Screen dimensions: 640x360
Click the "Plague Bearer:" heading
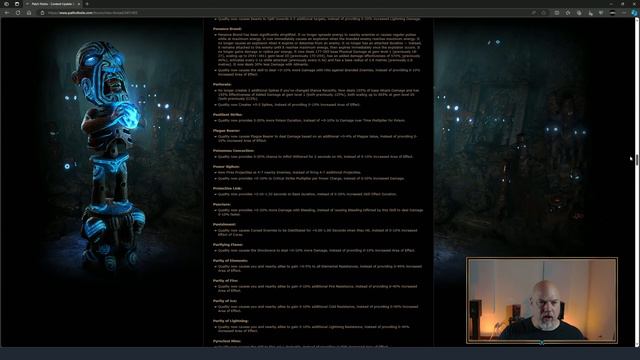pos(226,131)
